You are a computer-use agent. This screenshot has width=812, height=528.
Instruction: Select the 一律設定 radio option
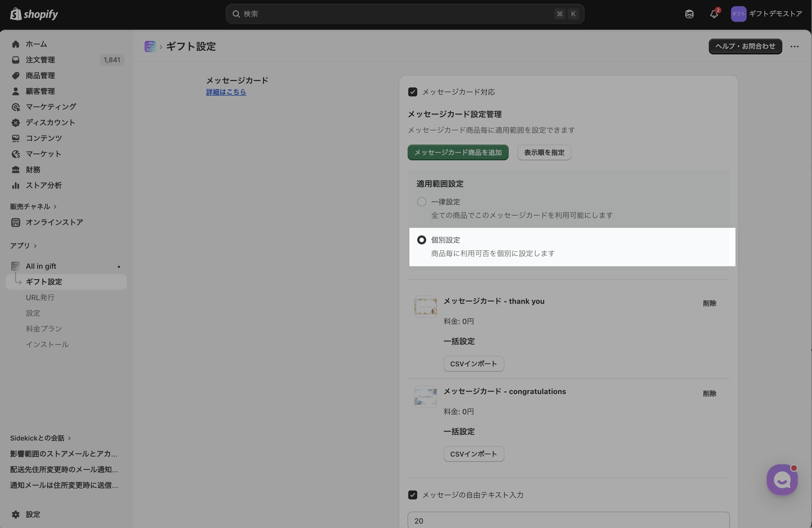coord(422,202)
